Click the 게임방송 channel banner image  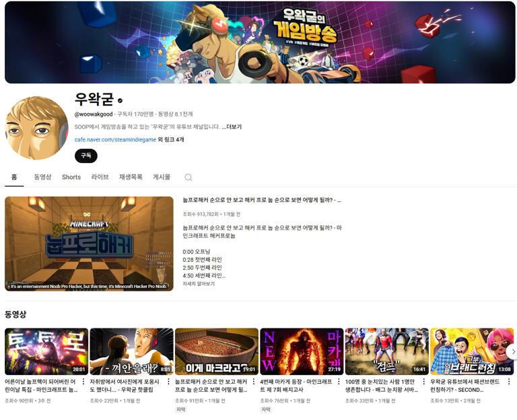point(260,42)
